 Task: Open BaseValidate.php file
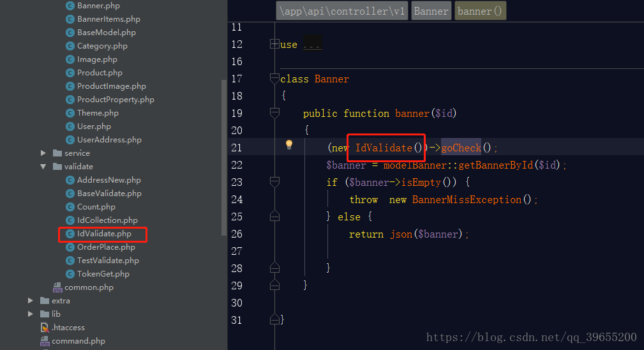click(109, 194)
